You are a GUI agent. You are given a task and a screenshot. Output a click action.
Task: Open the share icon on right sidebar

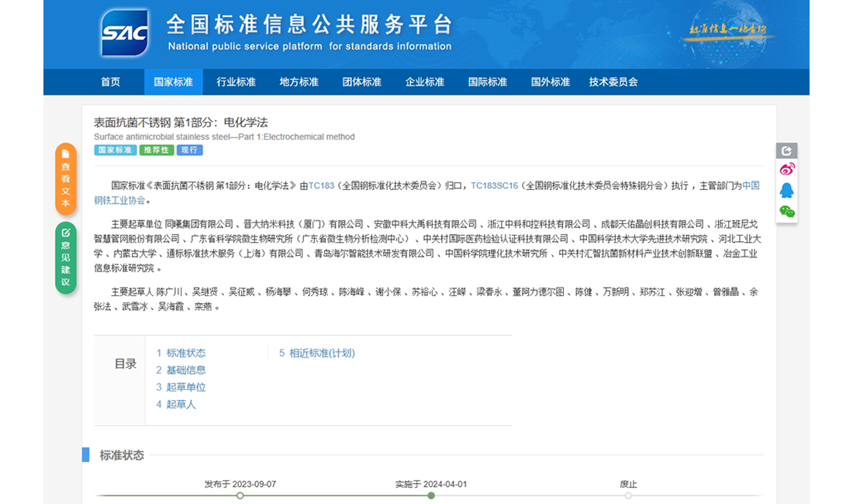pos(786,150)
